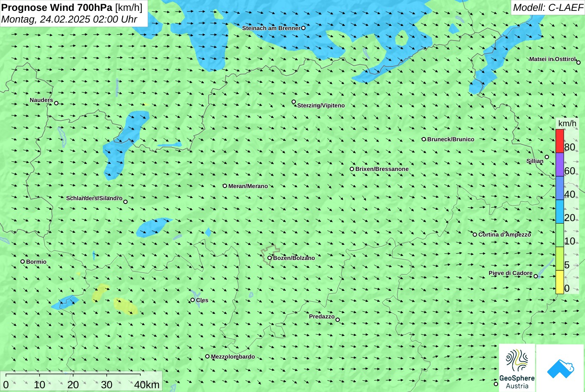Click the date 'Montag, 24.02.2025 02:00 Uhr'
Image resolution: width=585 pixels, height=392 pixels.
pos(69,19)
